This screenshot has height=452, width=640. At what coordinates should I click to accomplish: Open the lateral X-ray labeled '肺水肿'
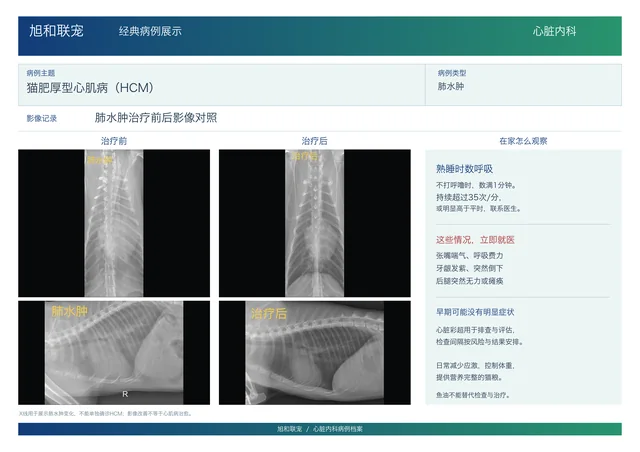(114, 353)
